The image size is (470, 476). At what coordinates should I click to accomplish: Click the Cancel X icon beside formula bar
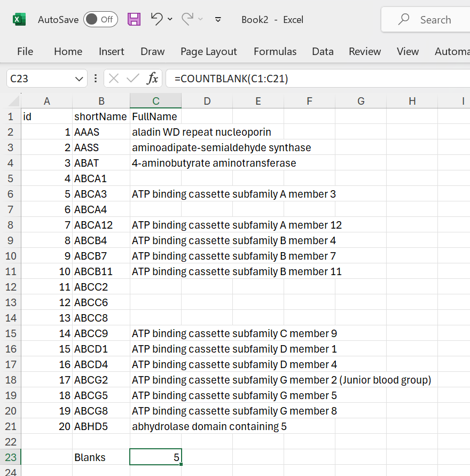point(113,78)
